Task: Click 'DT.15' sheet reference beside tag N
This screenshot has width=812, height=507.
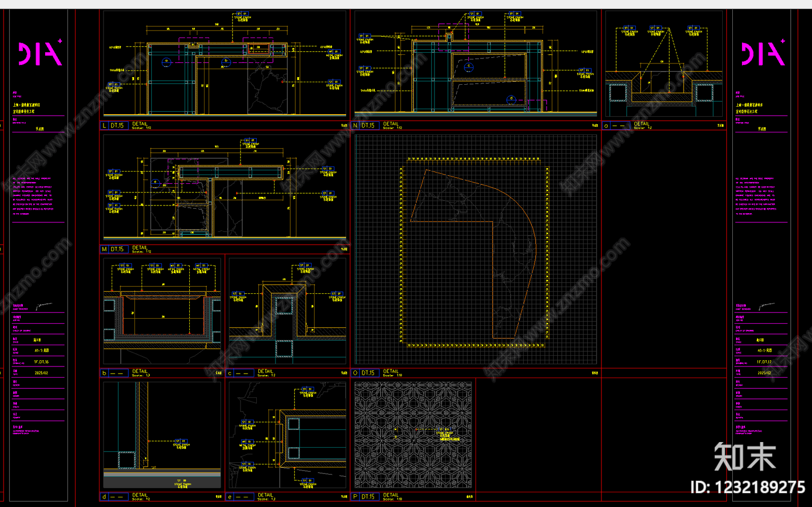Action: click(x=368, y=125)
